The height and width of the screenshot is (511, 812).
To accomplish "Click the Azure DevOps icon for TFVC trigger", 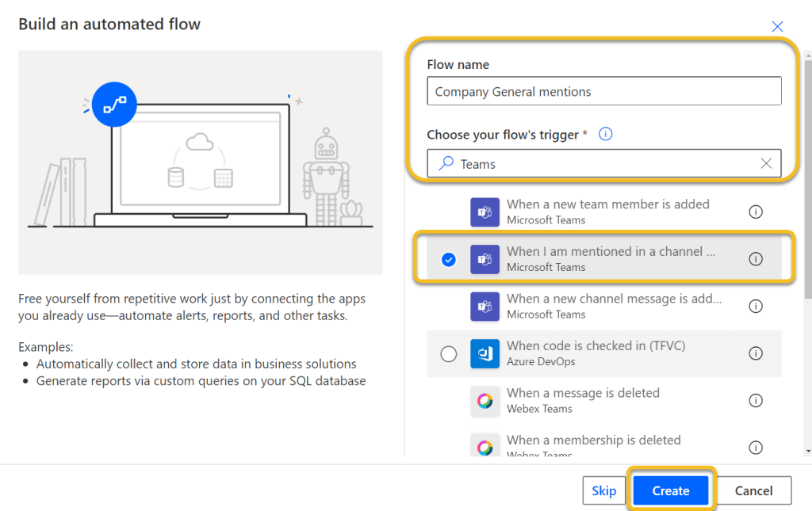I will click(x=485, y=353).
